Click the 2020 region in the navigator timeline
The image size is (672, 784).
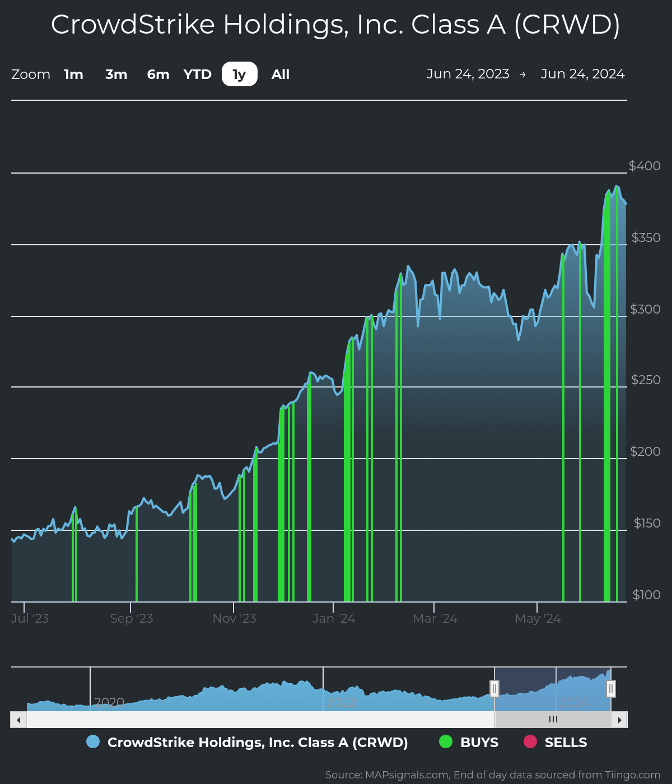click(108, 702)
